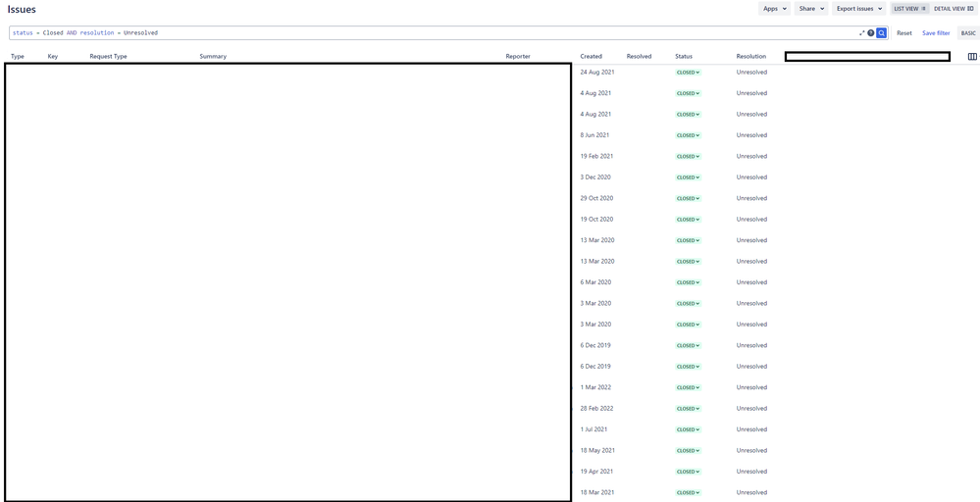The image size is (980, 502).
Task: Open Closed status dropdown for 29 Oct 2020 row
Action: tap(688, 199)
